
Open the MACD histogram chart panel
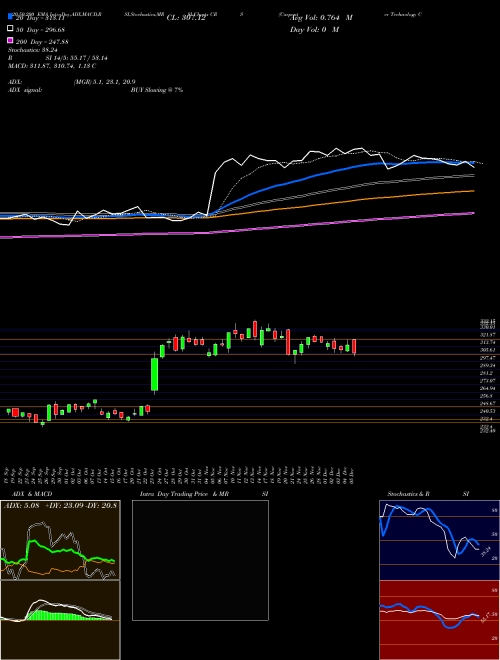[60, 620]
